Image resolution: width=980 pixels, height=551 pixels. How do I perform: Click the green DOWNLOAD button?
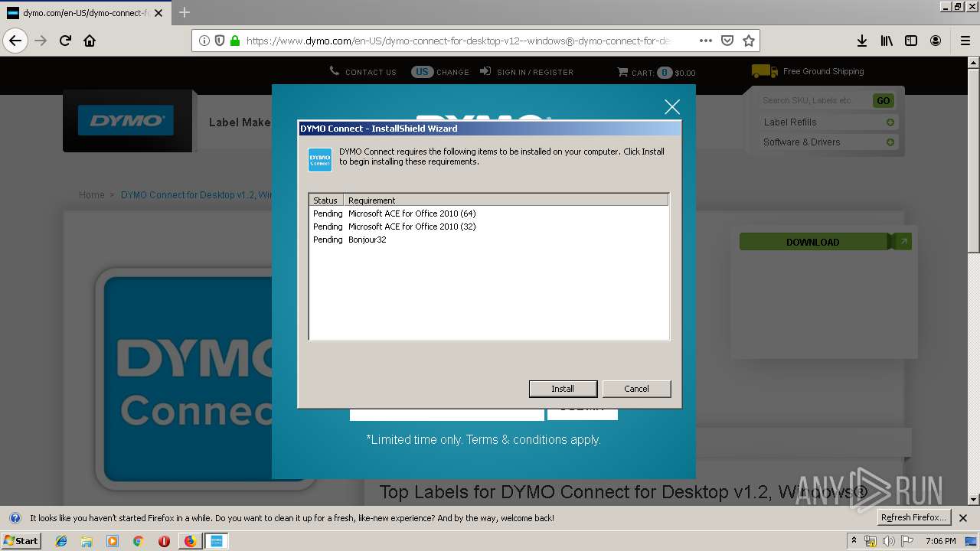813,242
